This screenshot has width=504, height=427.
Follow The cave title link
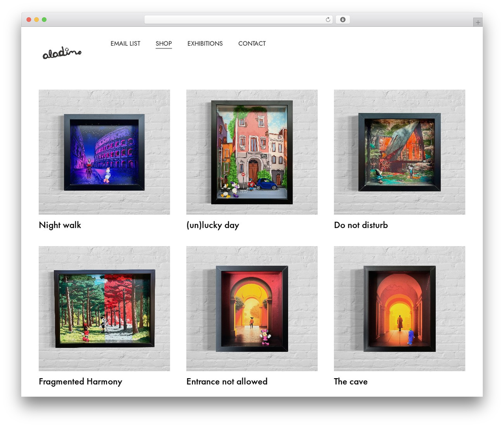point(351,381)
